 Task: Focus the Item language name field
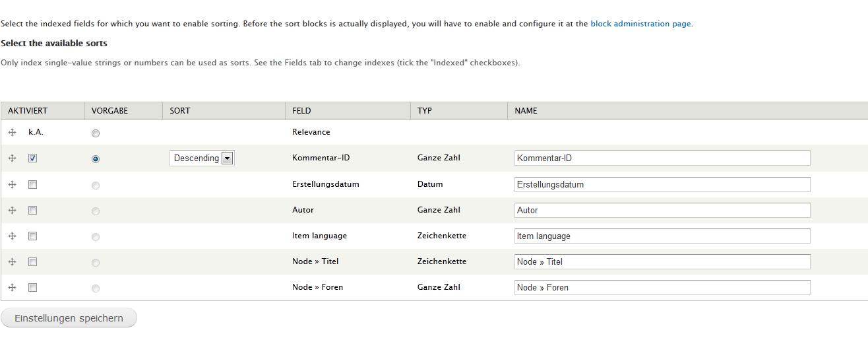(662, 236)
